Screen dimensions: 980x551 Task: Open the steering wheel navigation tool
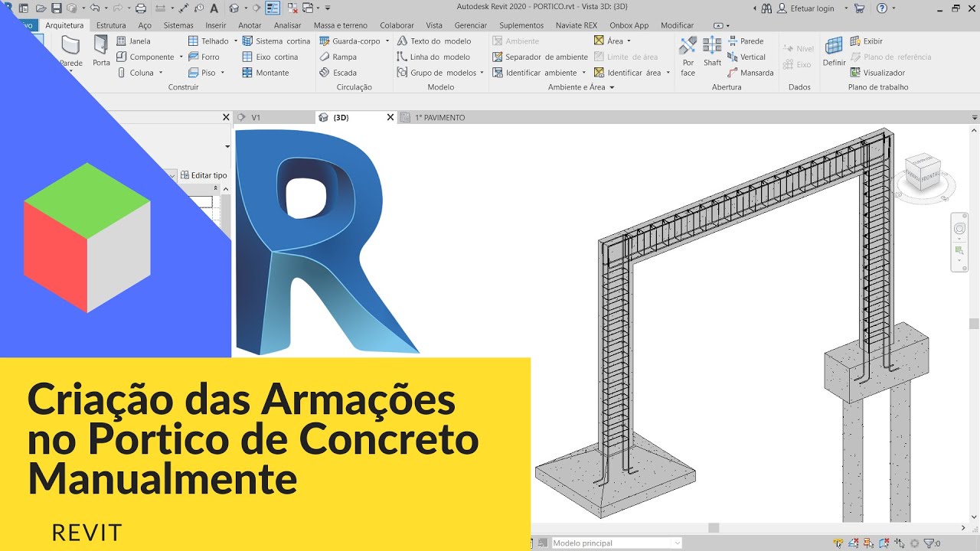(959, 229)
